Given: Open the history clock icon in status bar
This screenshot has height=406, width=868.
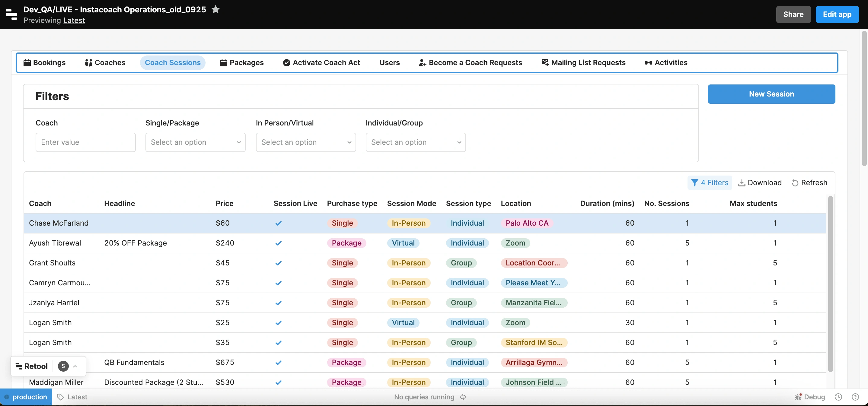Looking at the screenshot, I should 838,397.
